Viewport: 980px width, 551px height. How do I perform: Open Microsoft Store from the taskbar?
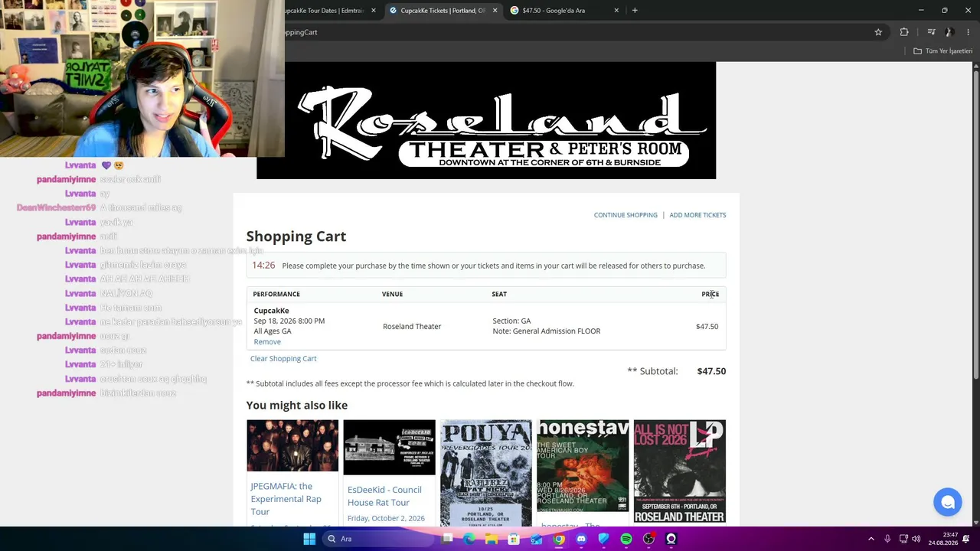514,539
